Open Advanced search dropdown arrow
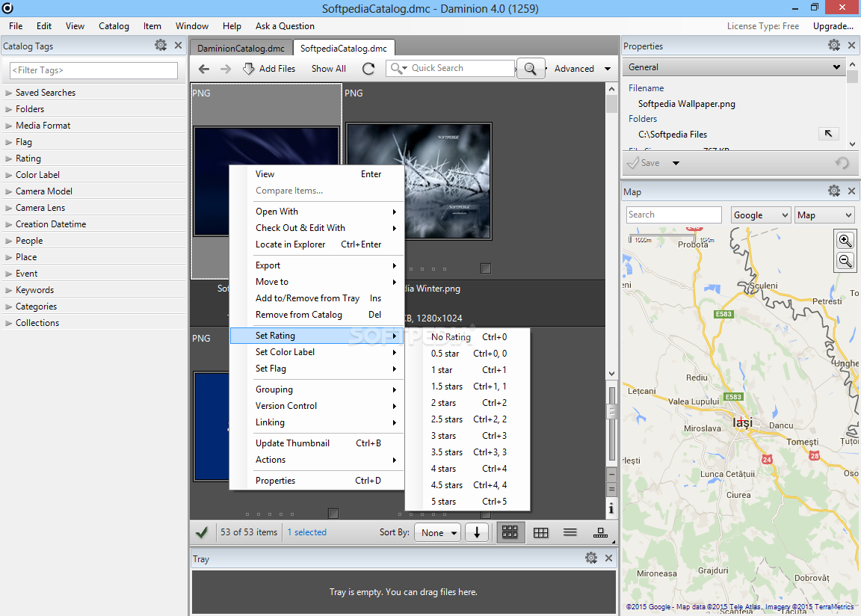This screenshot has height=616, width=861. (608, 69)
